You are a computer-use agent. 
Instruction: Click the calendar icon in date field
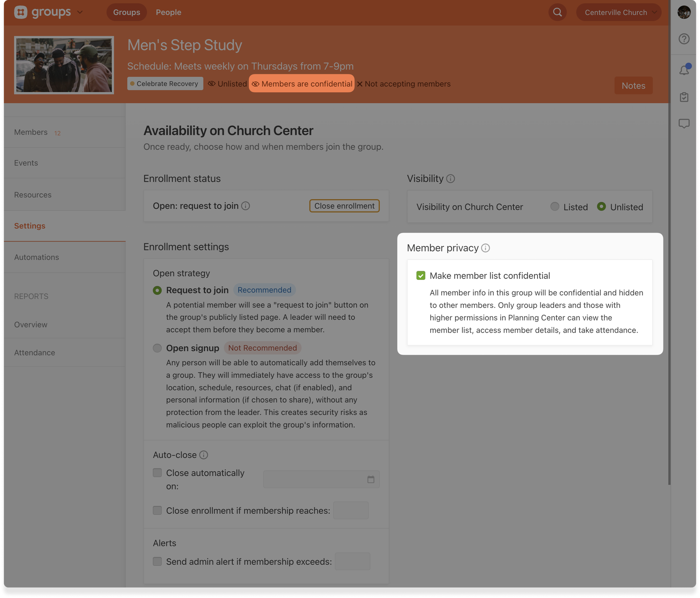pyautogui.click(x=371, y=479)
